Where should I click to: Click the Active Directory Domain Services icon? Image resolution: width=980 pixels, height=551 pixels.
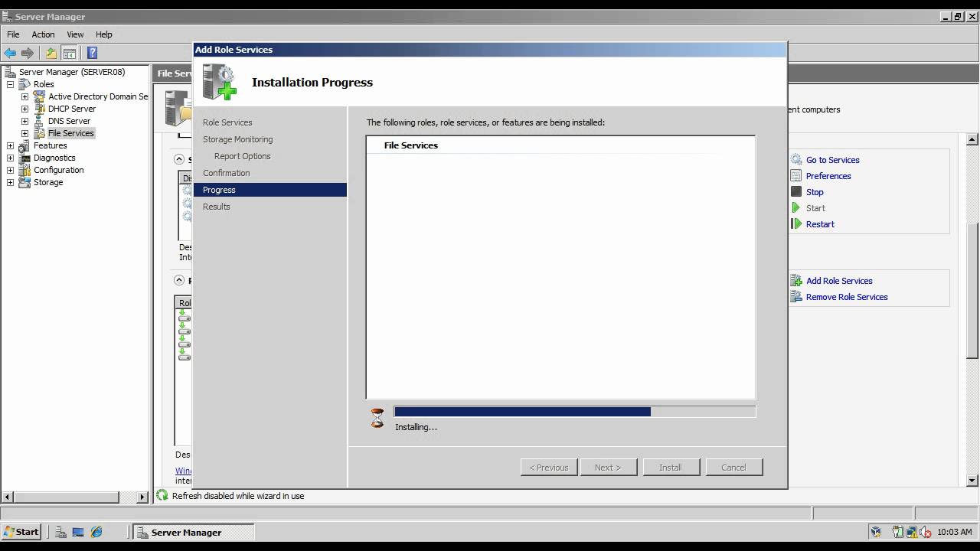(39, 96)
